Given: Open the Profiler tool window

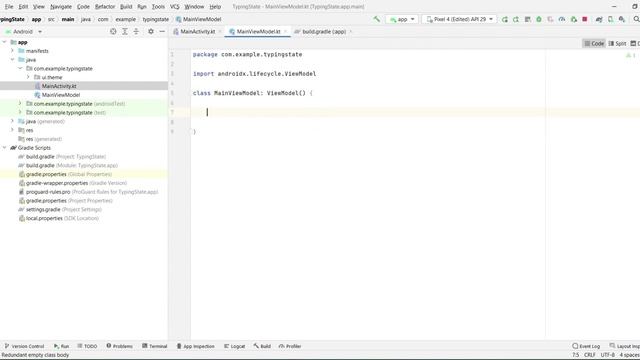Looking at the screenshot, I should [x=290, y=346].
